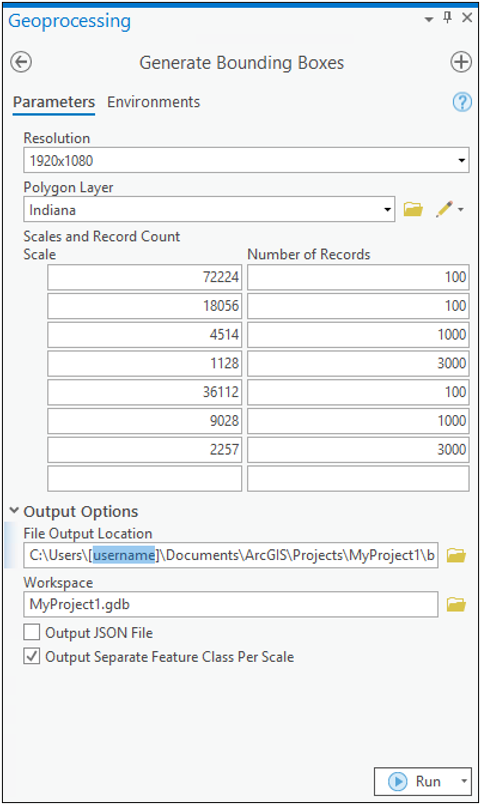The width and height of the screenshot is (481, 805).
Task: Select the records field beside scale 36112
Action: pos(358,392)
